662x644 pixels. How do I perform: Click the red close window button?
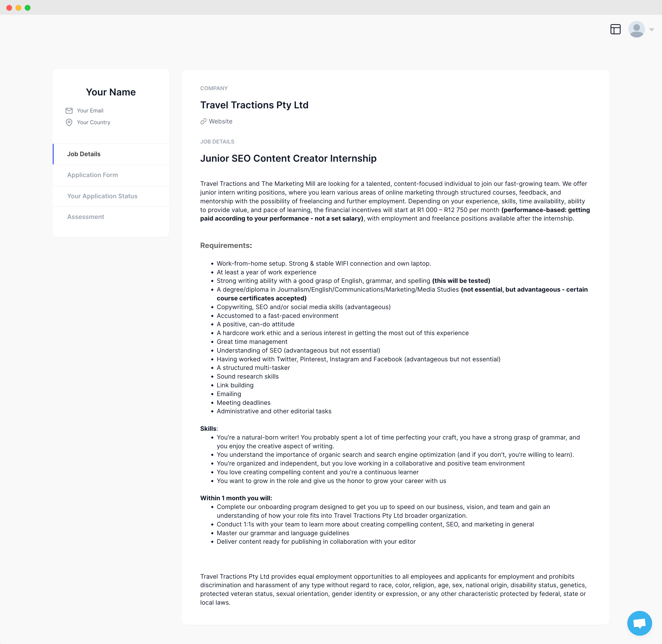(x=9, y=8)
